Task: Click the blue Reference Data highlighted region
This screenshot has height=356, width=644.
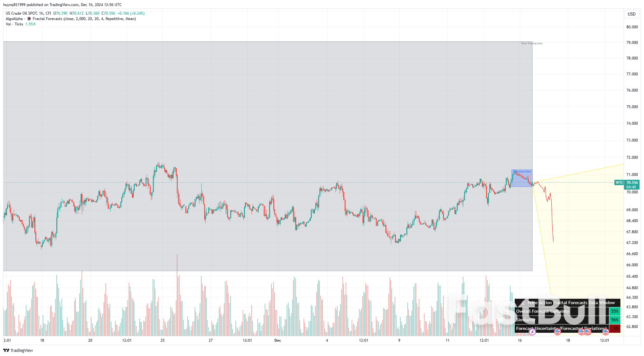Action: (522, 178)
